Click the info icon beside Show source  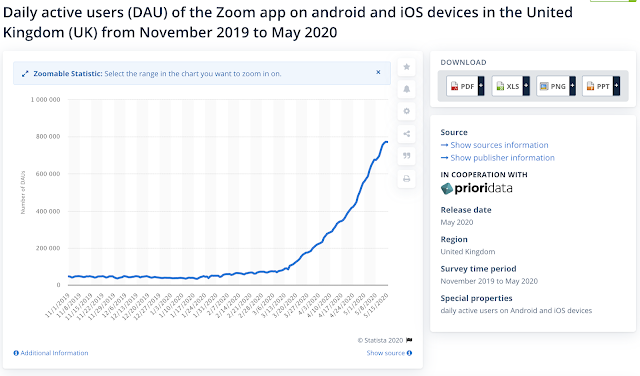pyautogui.click(x=409, y=353)
